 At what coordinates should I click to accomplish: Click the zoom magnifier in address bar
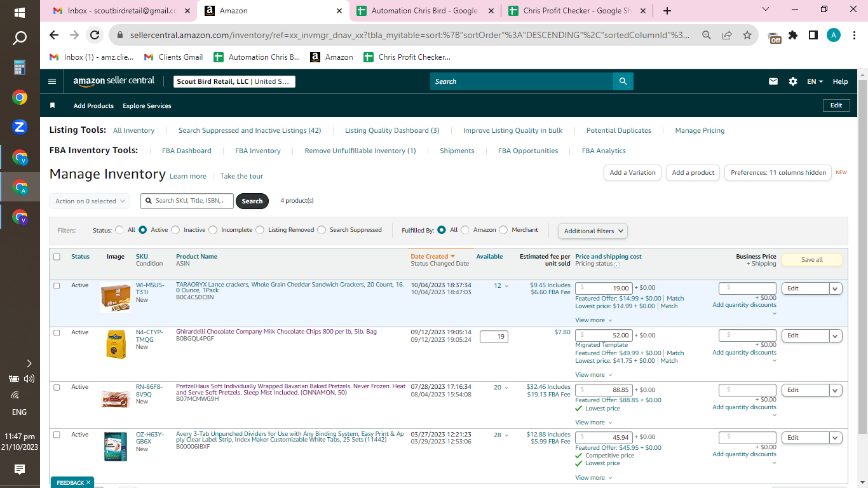(707, 36)
